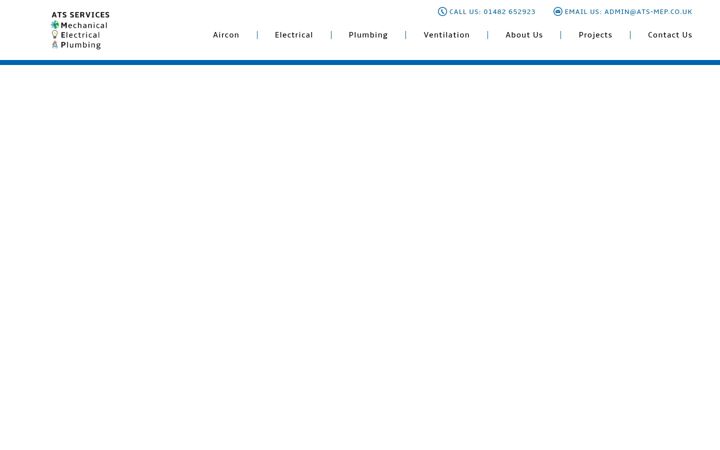Screen dimensions: 720x450
Task: Click the plumbing icon in the logo
Action: 55,45
